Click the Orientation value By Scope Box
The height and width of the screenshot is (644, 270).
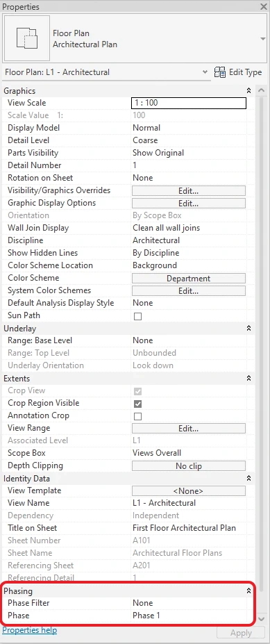coord(157,215)
